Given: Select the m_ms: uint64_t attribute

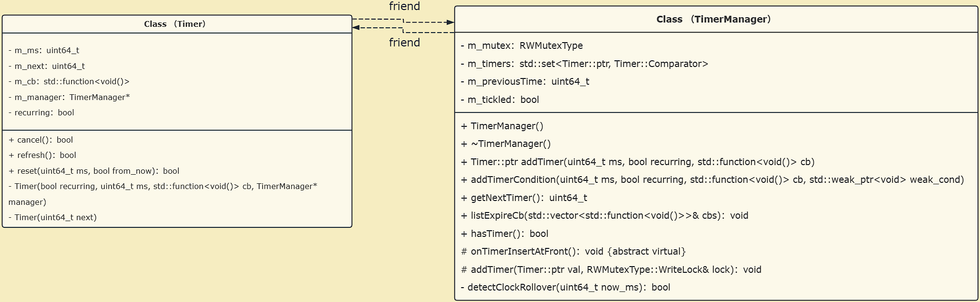Looking at the screenshot, I should point(44,50).
